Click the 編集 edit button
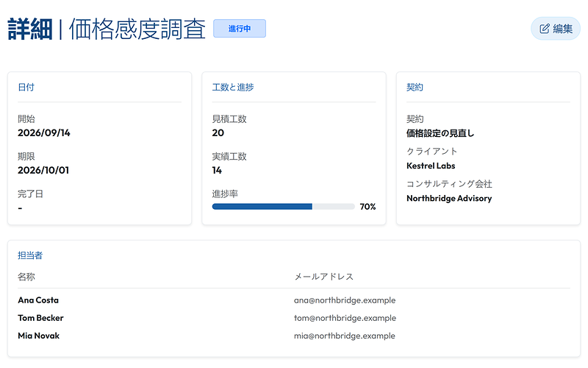The height and width of the screenshot is (368, 588). (x=556, y=29)
